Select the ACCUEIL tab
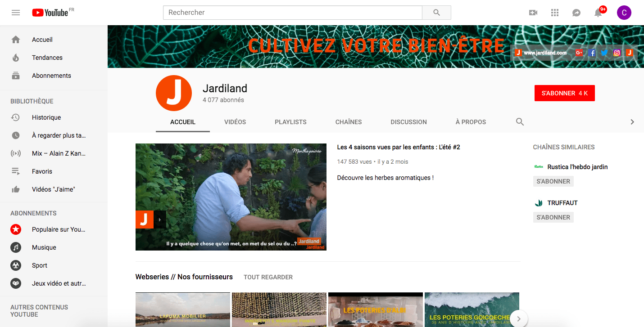644x327 pixels. point(183,122)
